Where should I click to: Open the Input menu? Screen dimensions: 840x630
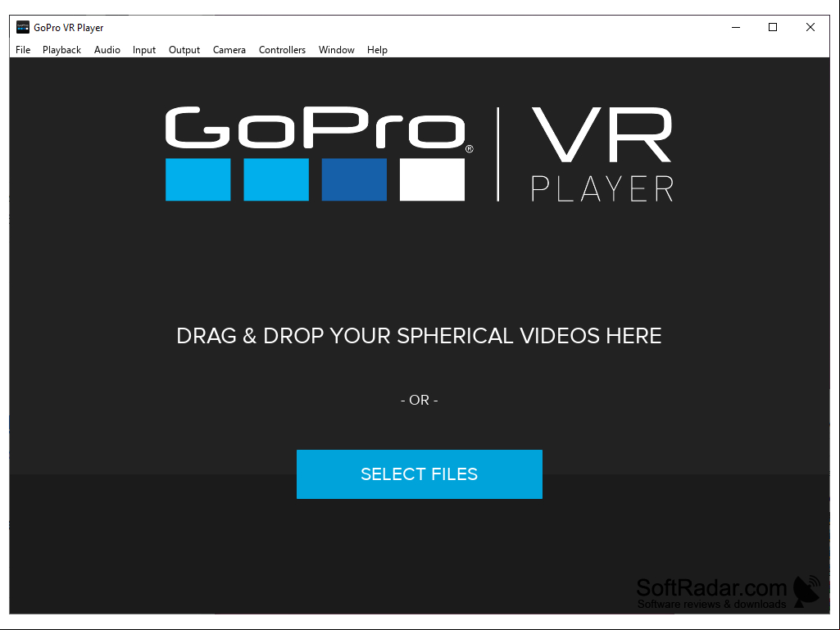[x=144, y=50]
